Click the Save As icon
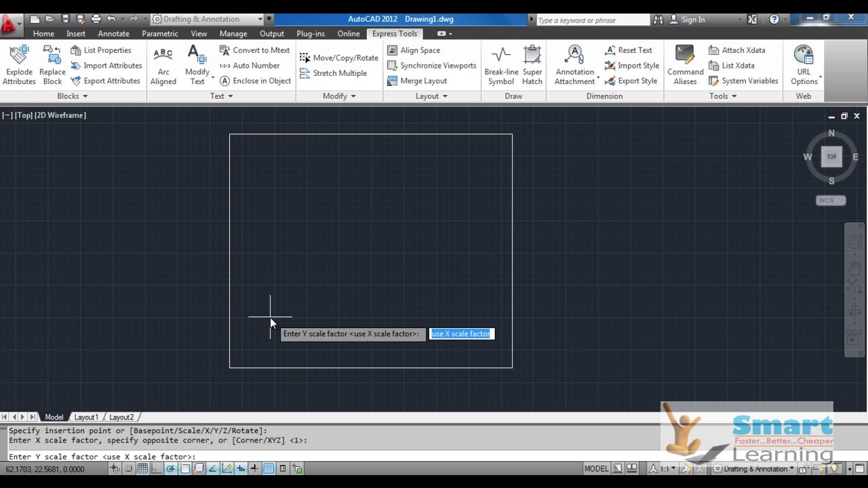868x488 pixels. click(80, 19)
